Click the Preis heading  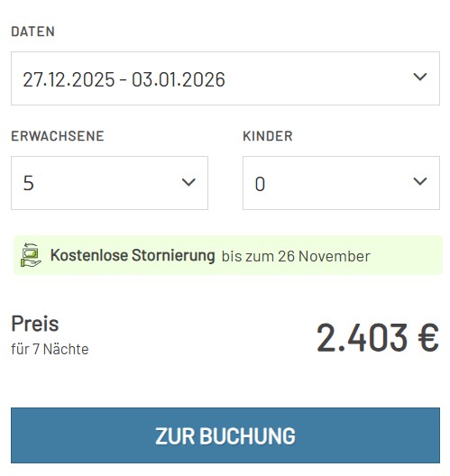[x=35, y=324]
